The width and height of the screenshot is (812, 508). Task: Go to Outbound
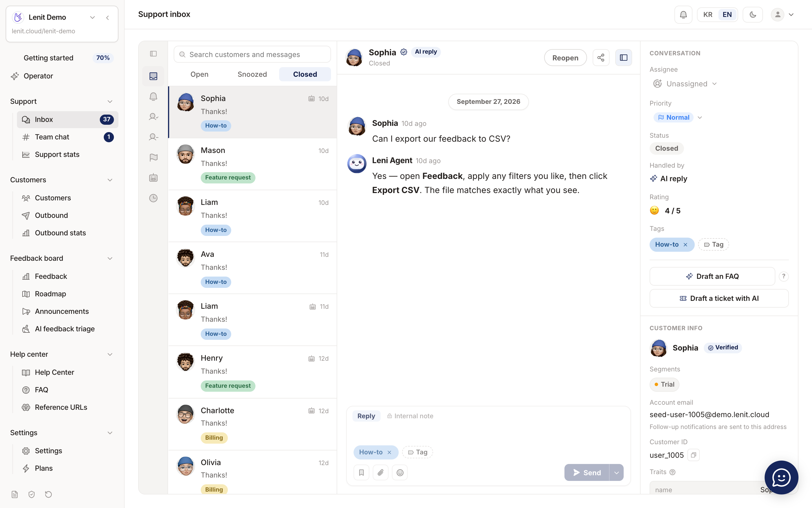pos(67,215)
